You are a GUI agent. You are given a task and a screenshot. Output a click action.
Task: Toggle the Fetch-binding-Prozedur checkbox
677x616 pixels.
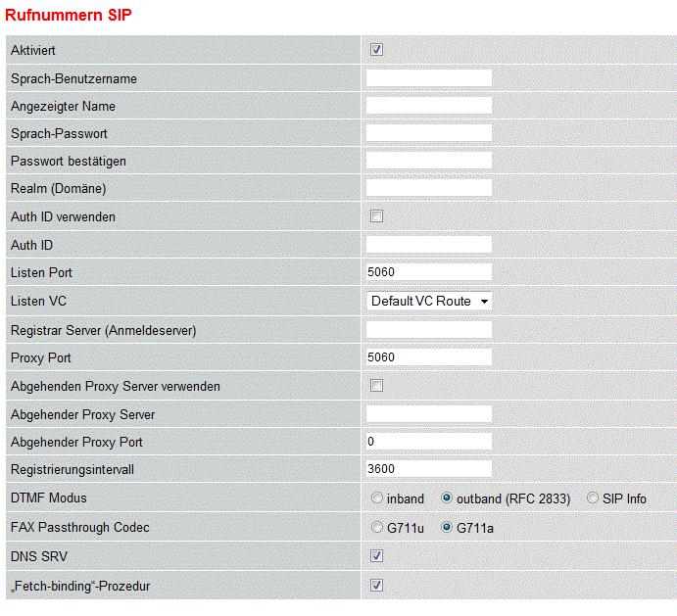376,586
